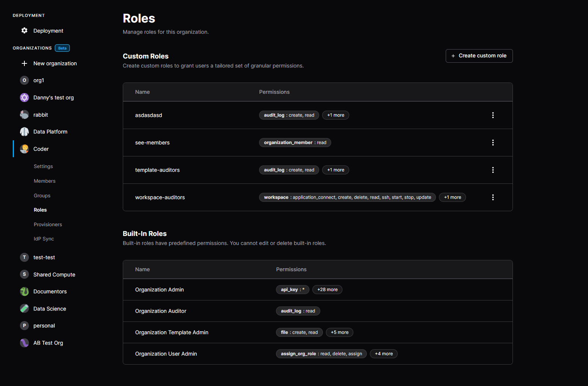This screenshot has height=386, width=588.
Task: Click the organization_member read permission chip
Action: pyautogui.click(x=295, y=142)
